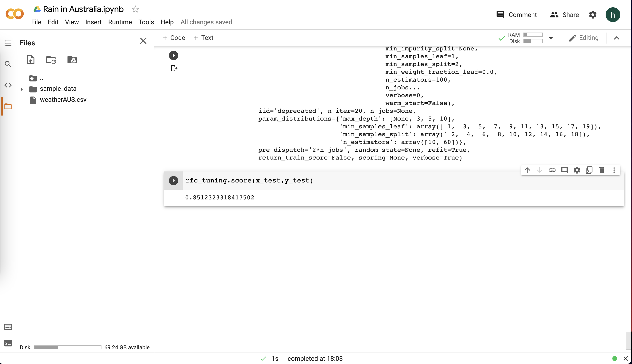
Task: Run the rfc_tuning.score cell
Action: coord(174,180)
